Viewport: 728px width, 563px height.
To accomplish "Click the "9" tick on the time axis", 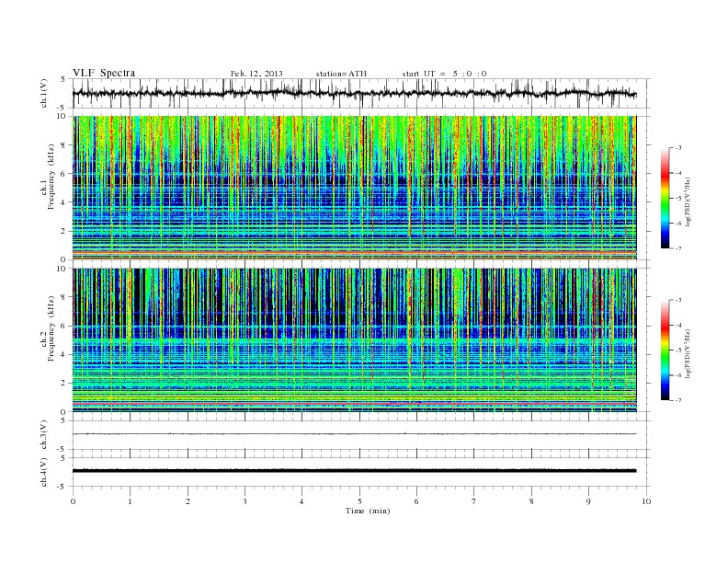I will (588, 501).
